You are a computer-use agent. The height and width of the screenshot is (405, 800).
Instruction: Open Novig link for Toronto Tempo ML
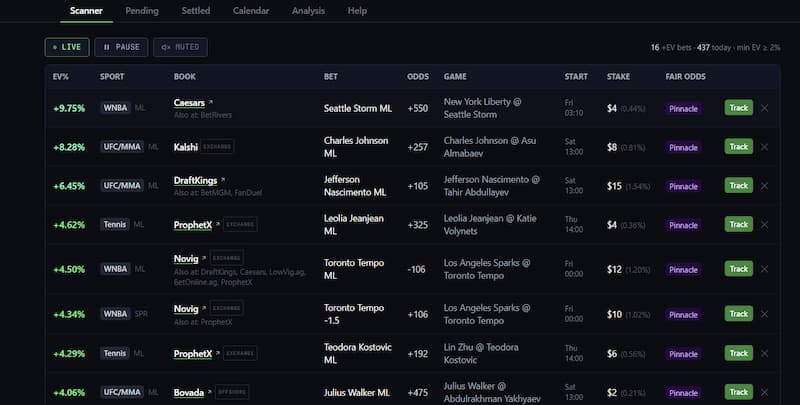pyautogui.click(x=186, y=259)
